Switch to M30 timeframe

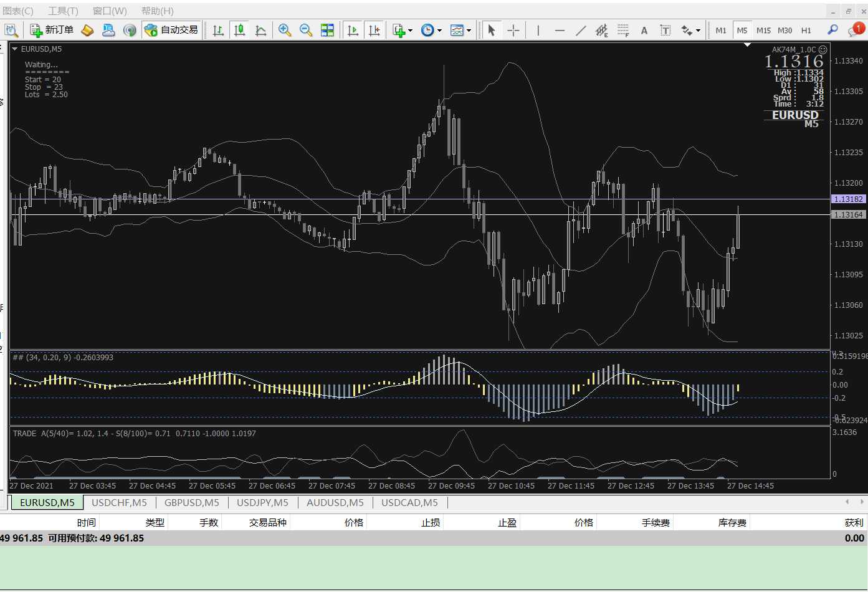785,30
